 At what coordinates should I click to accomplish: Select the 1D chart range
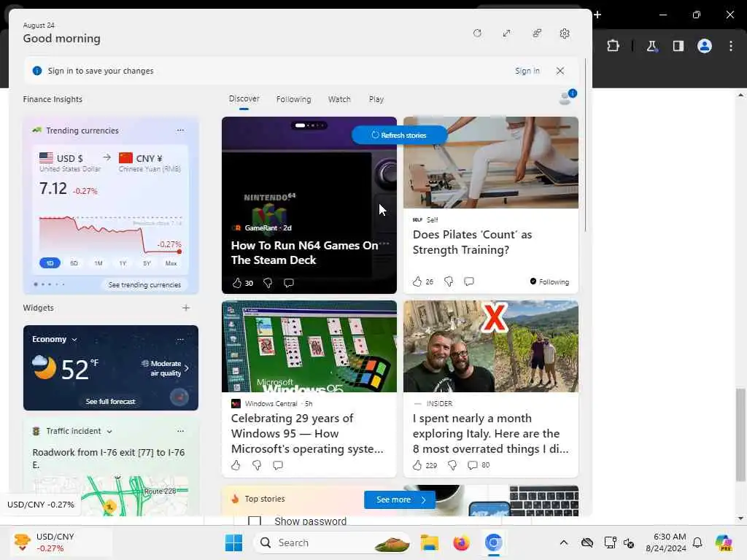(50, 262)
